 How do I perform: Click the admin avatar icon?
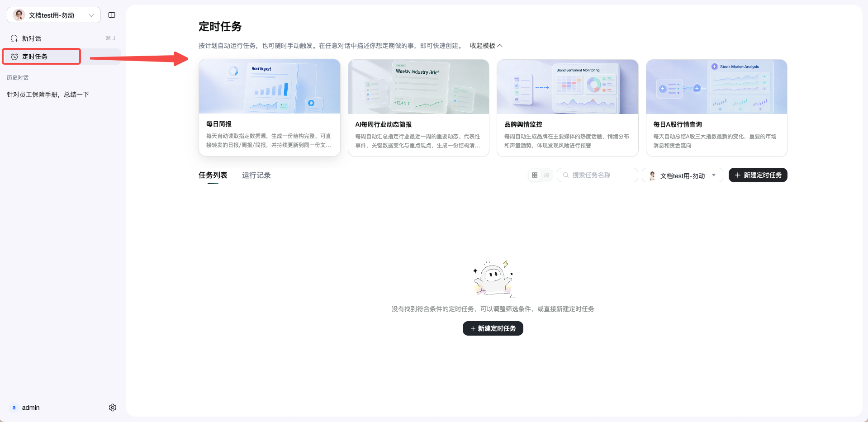pyautogui.click(x=14, y=408)
